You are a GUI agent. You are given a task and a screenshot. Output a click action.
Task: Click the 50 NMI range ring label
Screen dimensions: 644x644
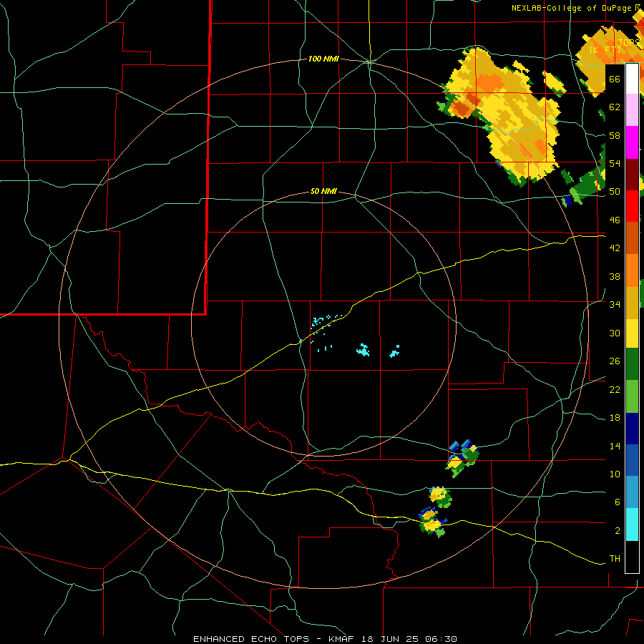[x=323, y=191]
